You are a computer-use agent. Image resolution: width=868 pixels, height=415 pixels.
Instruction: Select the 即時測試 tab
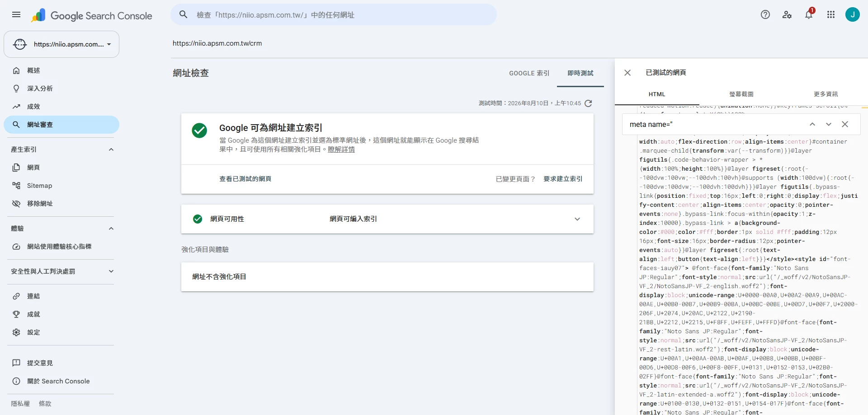[580, 73]
